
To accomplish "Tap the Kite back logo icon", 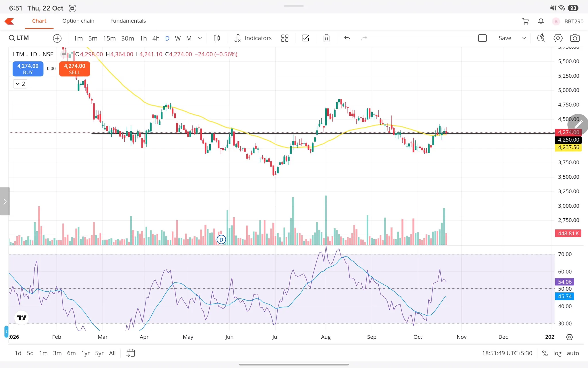I will pos(9,21).
